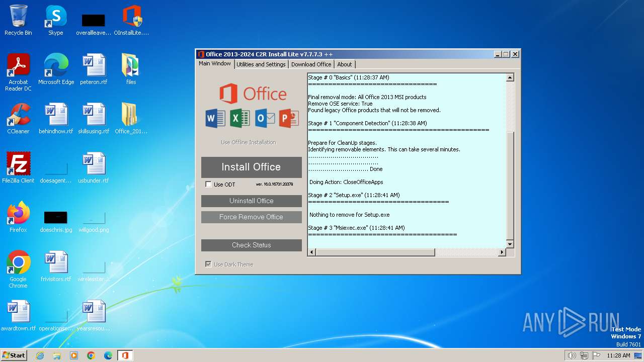Click the Force Remove Office button
Screen dimensions: 644x362
[x=252, y=217]
